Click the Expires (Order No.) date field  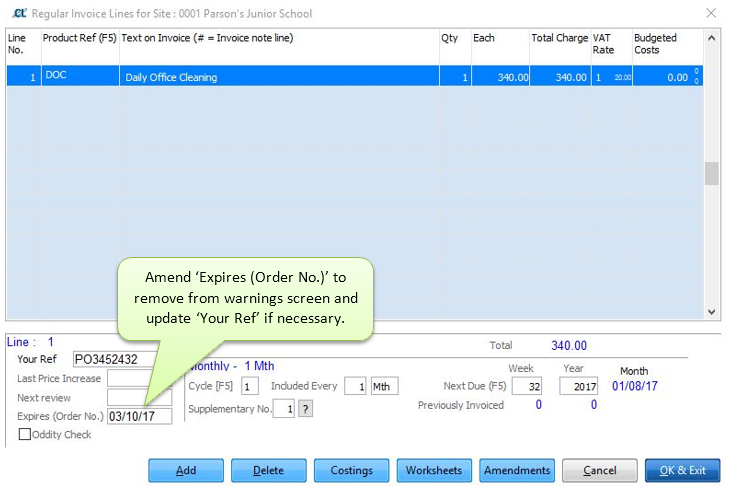139,416
